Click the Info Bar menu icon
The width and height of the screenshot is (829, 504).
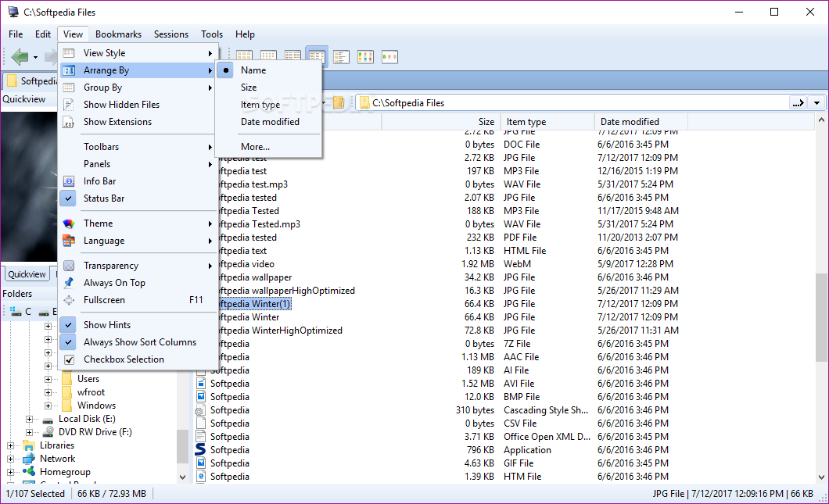click(69, 181)
